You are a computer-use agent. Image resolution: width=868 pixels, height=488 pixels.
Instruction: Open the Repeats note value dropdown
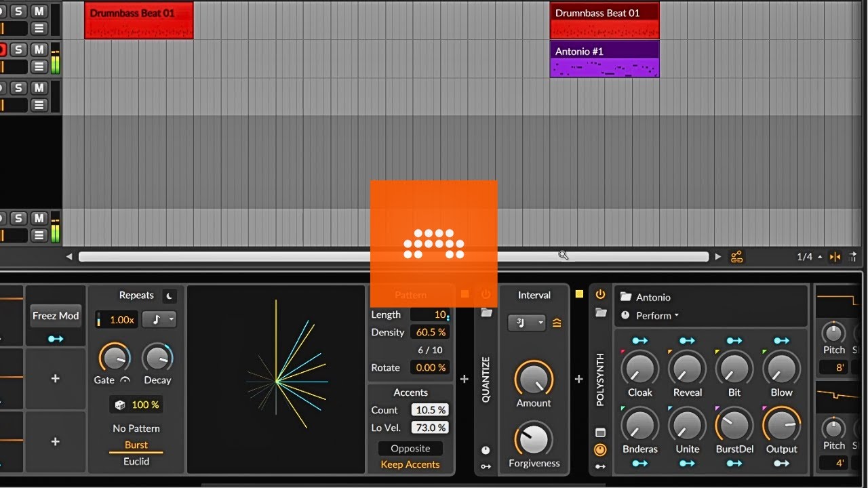[159, 319]
